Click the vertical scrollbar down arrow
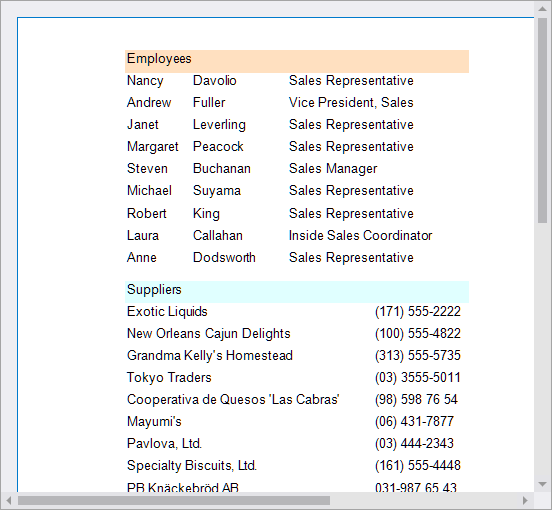552x510 pixels. [542, 484]
